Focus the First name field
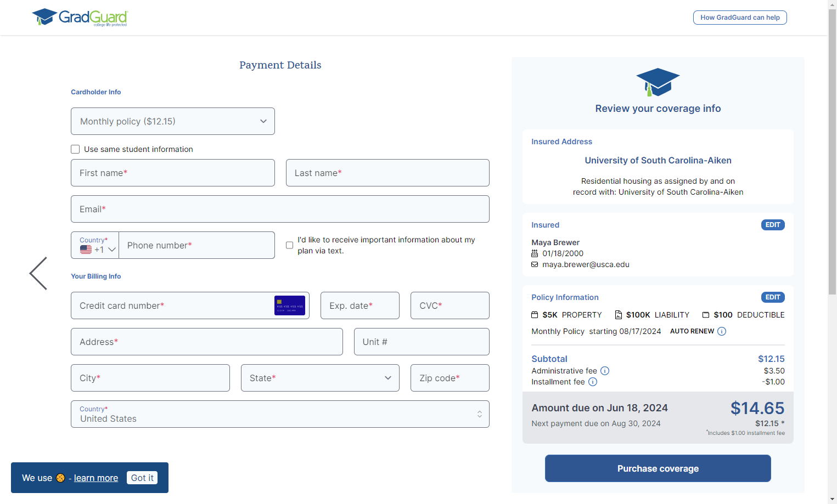 click(x=173, y=173)
